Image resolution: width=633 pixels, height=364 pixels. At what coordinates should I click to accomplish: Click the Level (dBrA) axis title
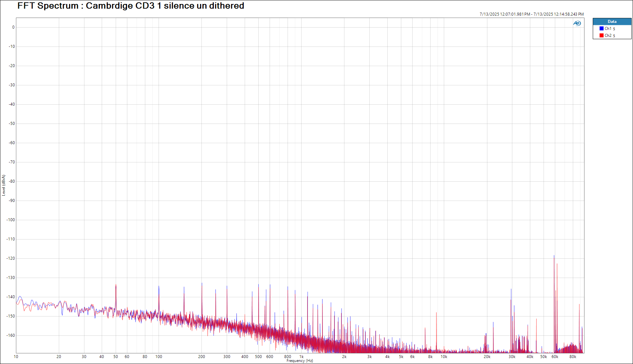(x=4, y=185)
